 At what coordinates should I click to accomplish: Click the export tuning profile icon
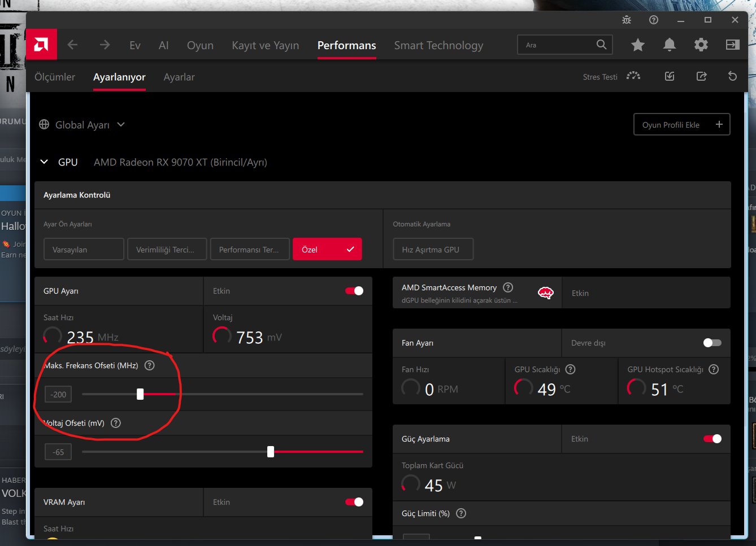[701, 76]
